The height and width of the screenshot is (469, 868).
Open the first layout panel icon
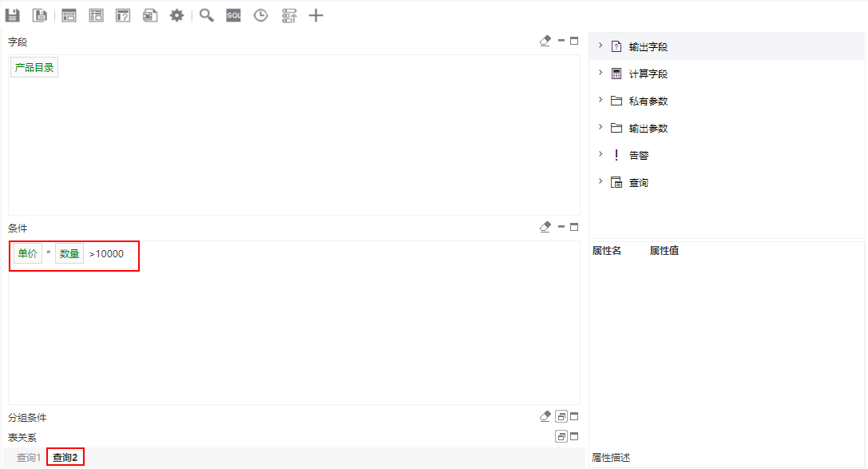click(69, 15)
